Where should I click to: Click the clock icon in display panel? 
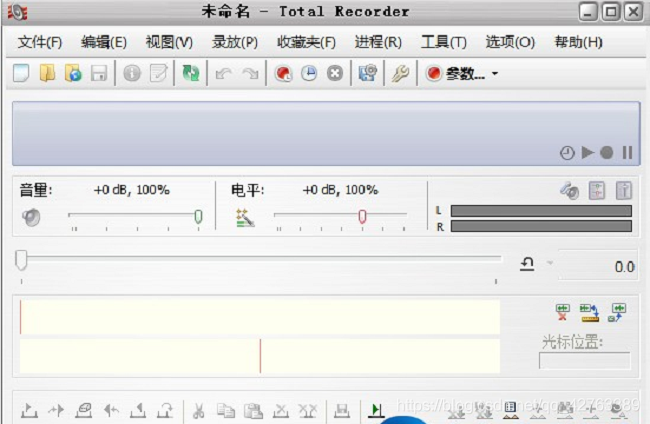567,153
